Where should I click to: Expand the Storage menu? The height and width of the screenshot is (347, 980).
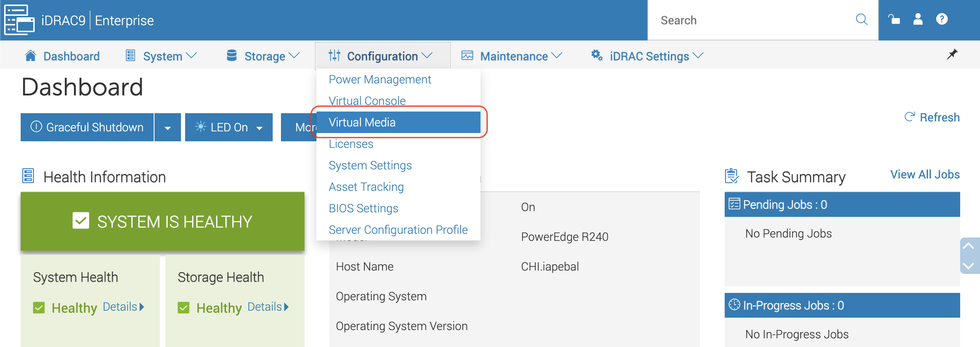click(263, 56)
